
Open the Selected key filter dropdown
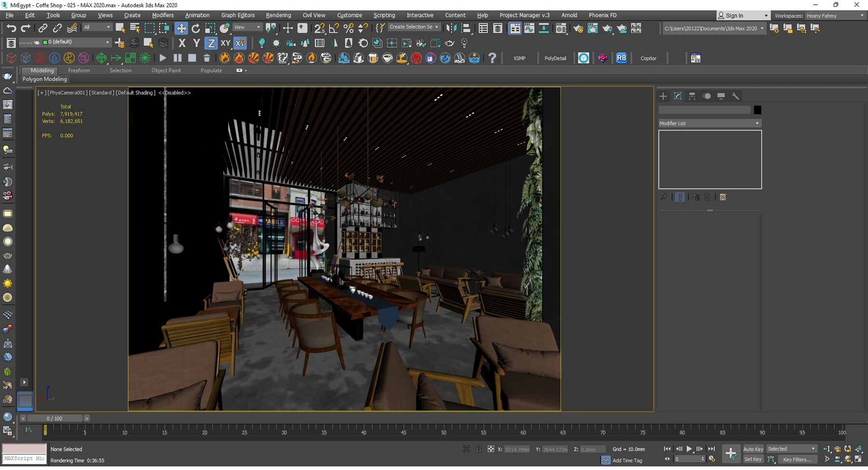[814, 449]
